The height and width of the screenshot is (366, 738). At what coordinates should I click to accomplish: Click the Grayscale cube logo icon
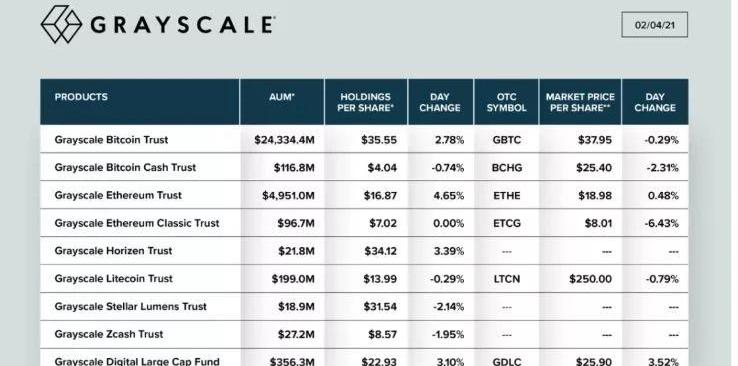61,24
